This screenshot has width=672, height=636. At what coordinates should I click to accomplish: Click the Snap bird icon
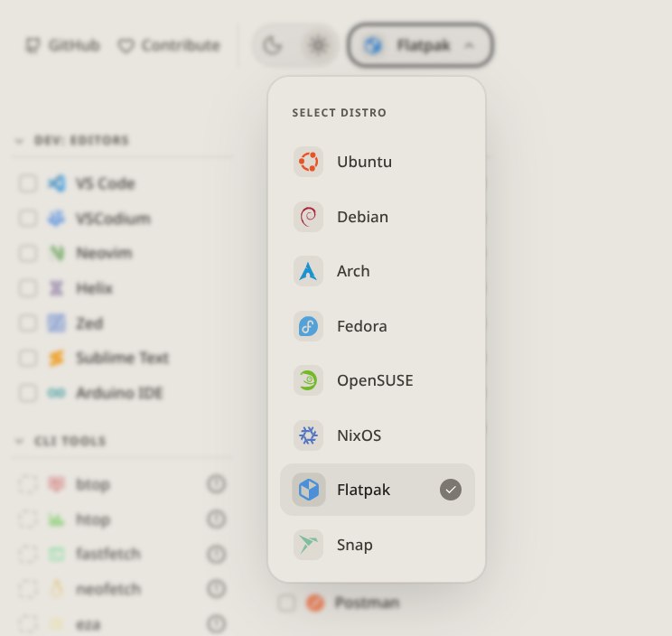[x=308, y=545]
